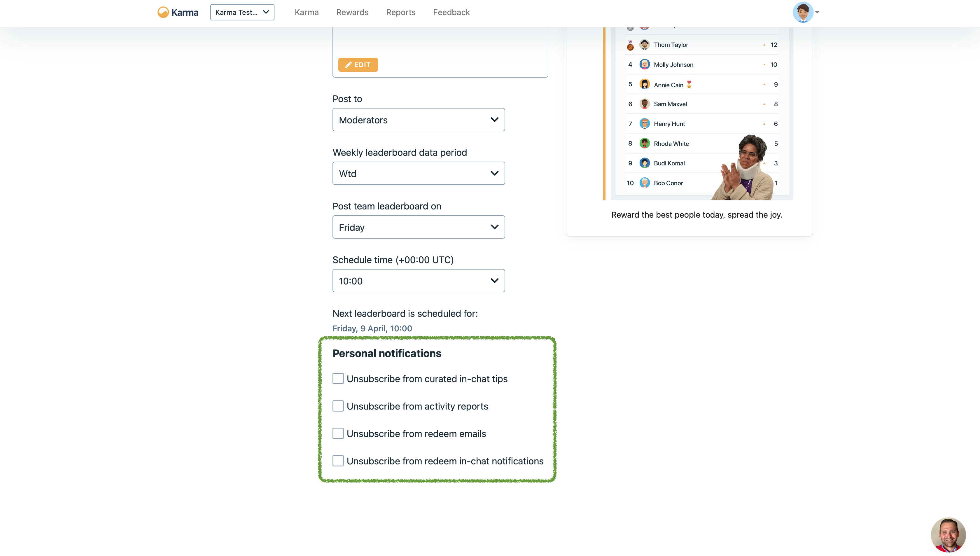980x556 pixels.
Task: Tick Unsubscribe from redeem in-chat notifications
Action: (x=338, y=461)
